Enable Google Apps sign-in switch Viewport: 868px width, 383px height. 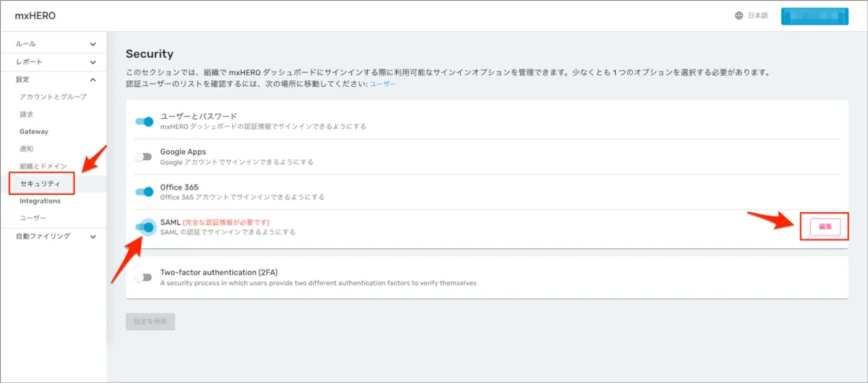[145, 156]
